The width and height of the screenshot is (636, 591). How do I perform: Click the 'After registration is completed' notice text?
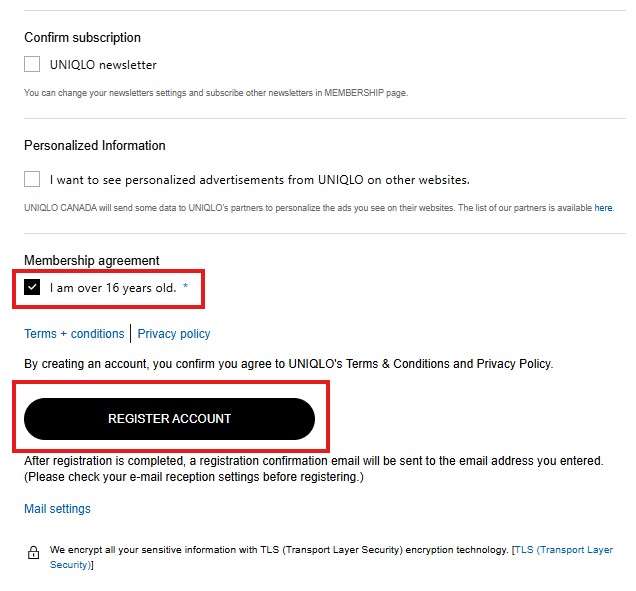pos(313,461)
